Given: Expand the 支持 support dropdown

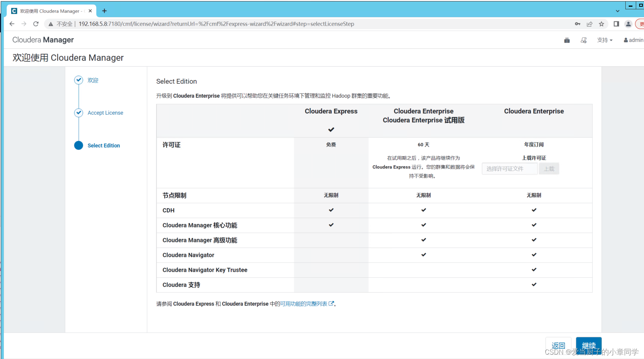Looking at the screenshot, I should click(605, 40).
